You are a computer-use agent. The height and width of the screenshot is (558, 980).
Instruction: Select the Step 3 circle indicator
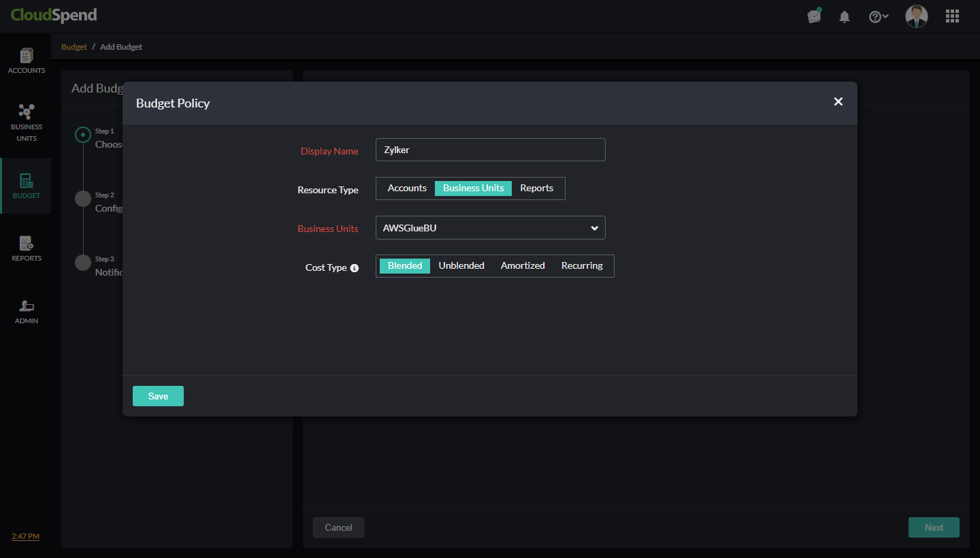(x=83, y=263)
